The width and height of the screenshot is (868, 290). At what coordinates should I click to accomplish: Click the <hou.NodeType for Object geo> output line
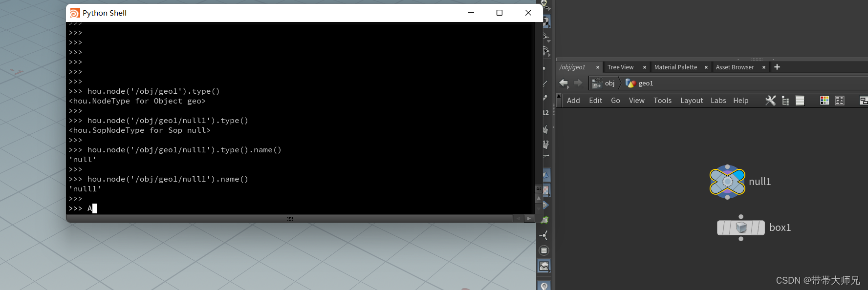coord(137,101)
